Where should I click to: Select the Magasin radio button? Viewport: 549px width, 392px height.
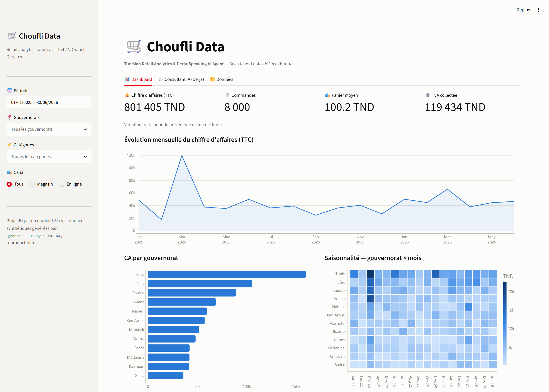pos(32,184)
